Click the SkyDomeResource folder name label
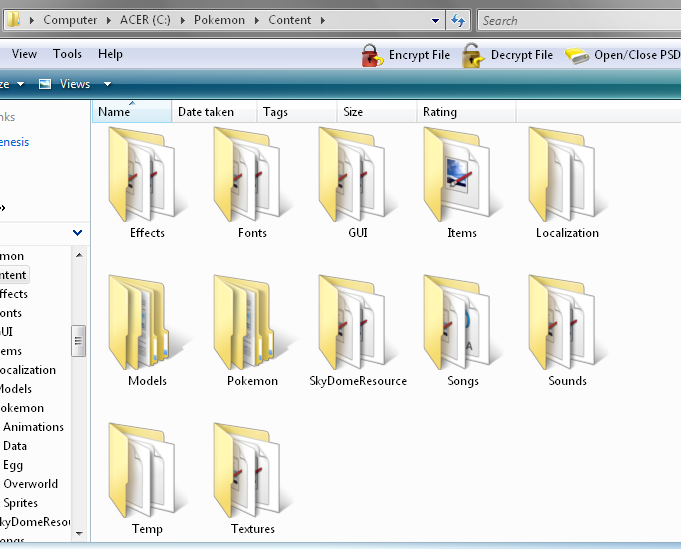This screenshot has height=549, width=681. 358,381
